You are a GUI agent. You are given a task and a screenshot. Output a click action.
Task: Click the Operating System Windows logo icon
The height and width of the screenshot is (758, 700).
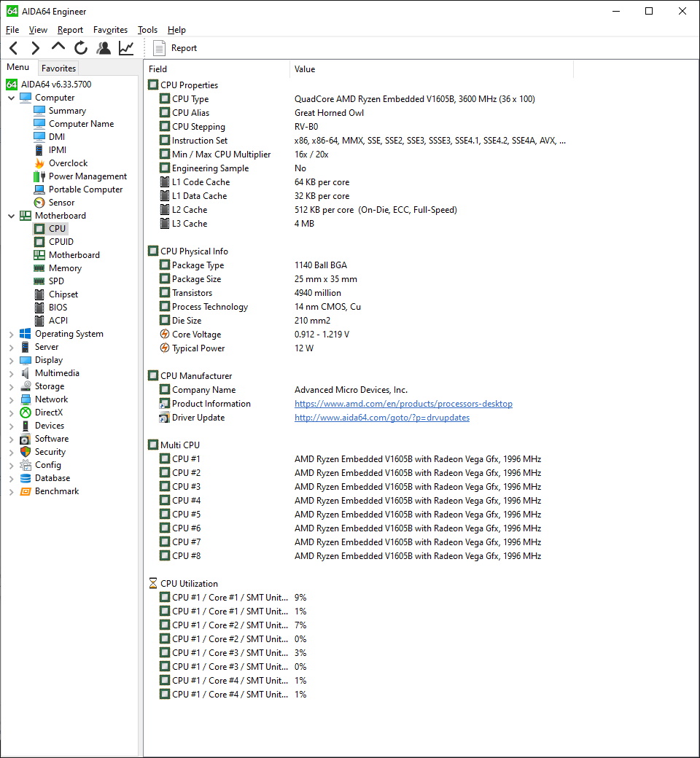click(25, 334)
